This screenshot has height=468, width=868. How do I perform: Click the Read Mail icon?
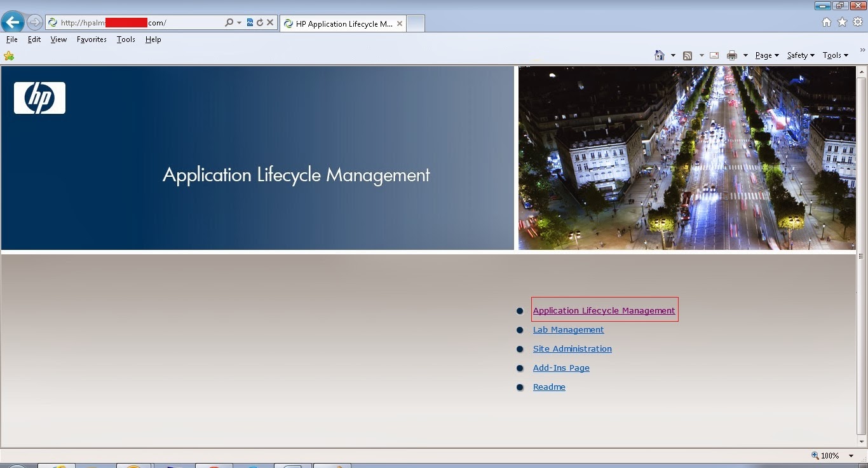tap(714, 55)
